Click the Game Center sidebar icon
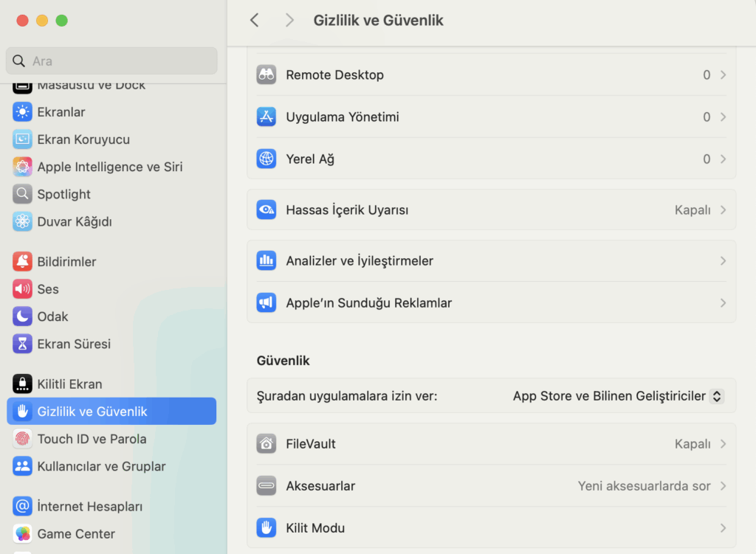Screen dimensions: 756x554 (23, 533)
